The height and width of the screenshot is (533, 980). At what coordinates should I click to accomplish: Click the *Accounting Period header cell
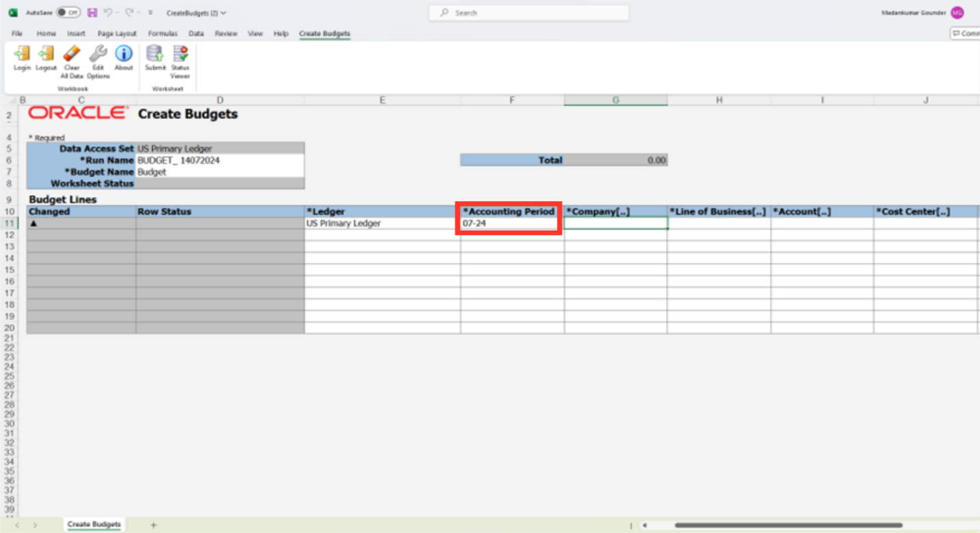point(512,211)
